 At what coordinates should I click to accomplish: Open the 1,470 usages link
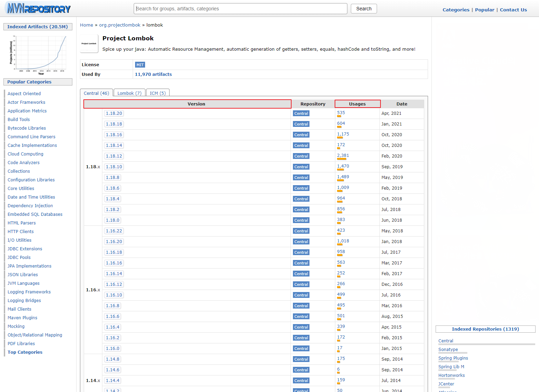click(x=343, y=166)
